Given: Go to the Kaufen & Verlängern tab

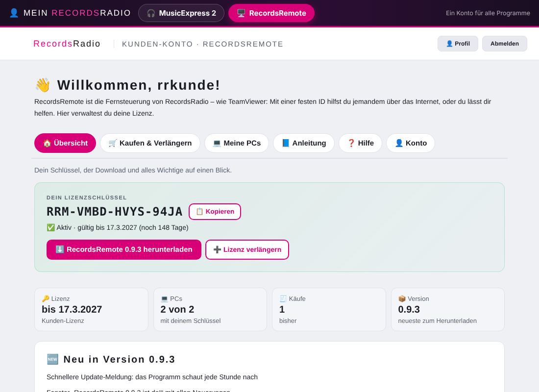Looking at the screenshot, I should pos(150,143).
